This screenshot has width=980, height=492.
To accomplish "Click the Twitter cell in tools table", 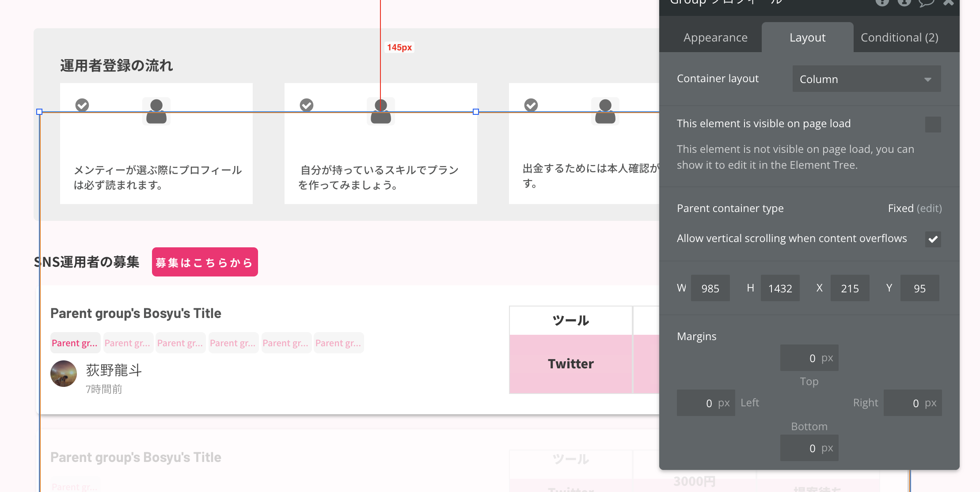I will click(x=570, y=364).
